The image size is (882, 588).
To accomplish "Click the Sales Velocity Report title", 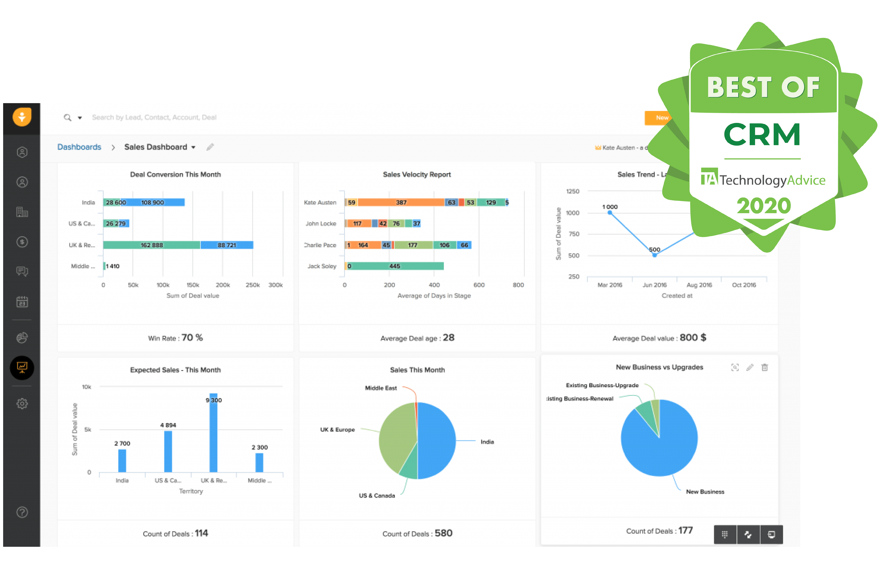I will (417, 175).
